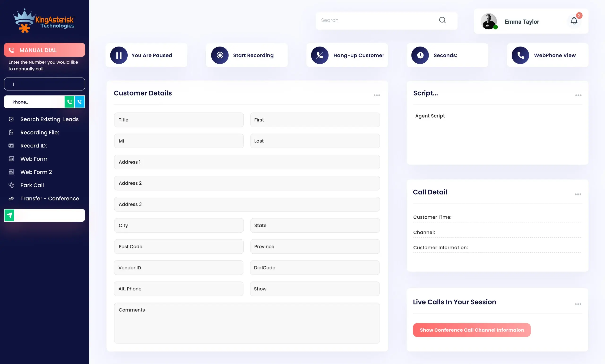Open the Customer Details options menu
Image resolution: width=605 pixels, height=364 pixels.
pyautogui.click(x=377, y=95)
